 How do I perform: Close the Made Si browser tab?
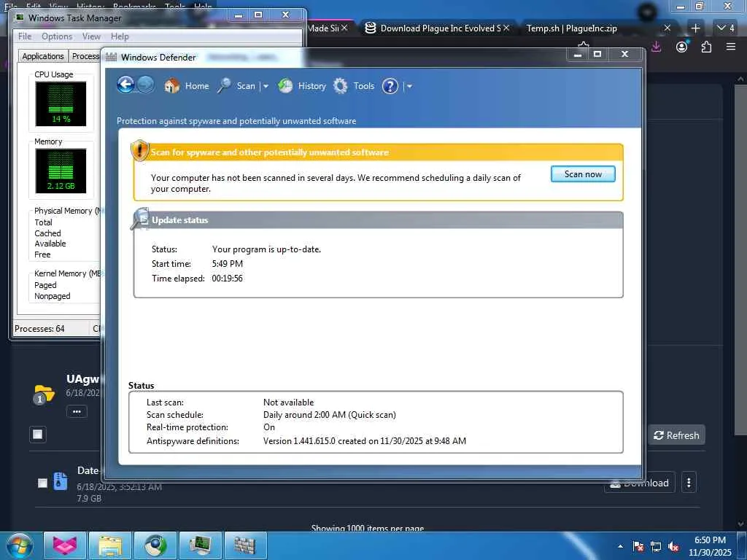[344, 28]
